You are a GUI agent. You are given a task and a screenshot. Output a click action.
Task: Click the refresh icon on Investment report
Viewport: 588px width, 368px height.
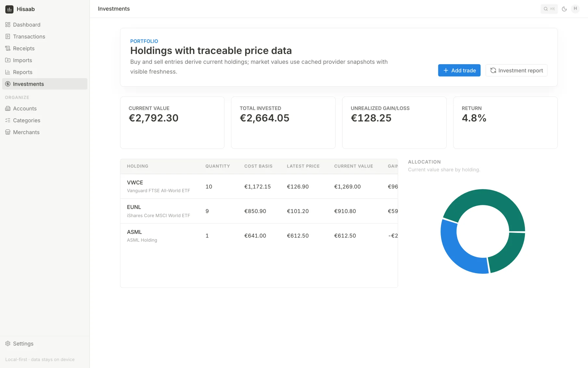click(x=493, y=70)
